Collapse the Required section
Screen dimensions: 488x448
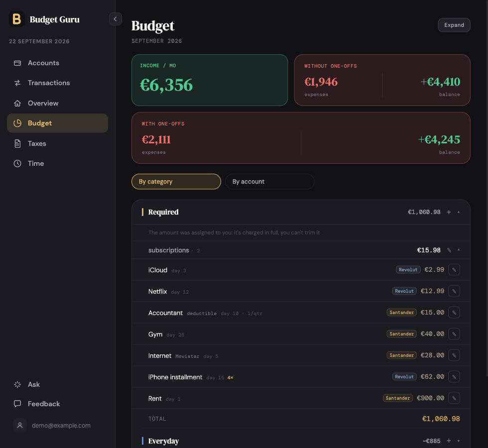[459, 212]
